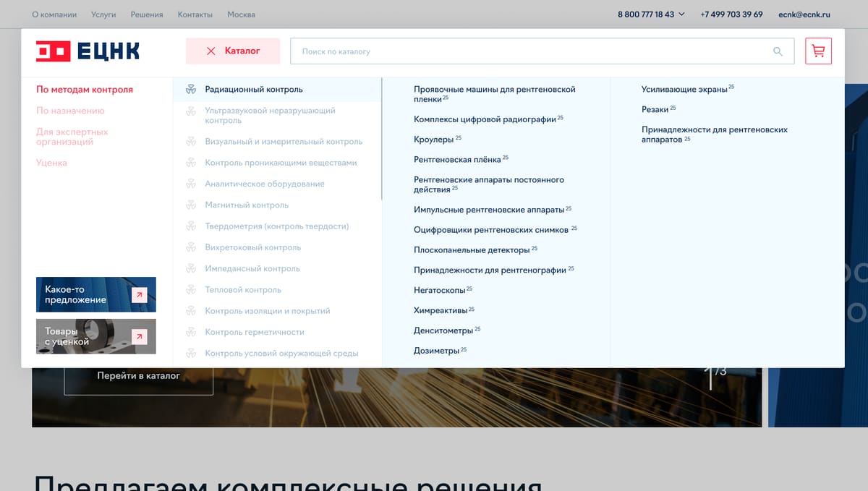Expand the phone number dropdown chevron
This screenshot has height=491, width=868.
[x=681, y=14]
